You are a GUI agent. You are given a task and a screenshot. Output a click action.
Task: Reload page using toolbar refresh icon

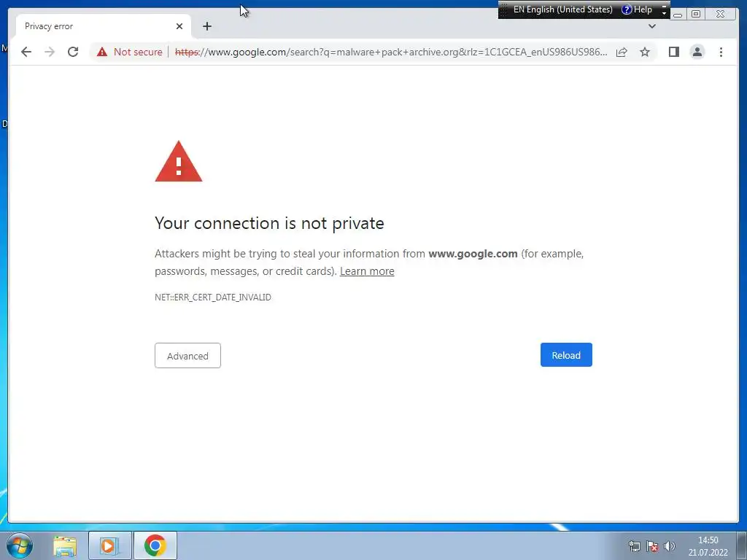[73, 52]
